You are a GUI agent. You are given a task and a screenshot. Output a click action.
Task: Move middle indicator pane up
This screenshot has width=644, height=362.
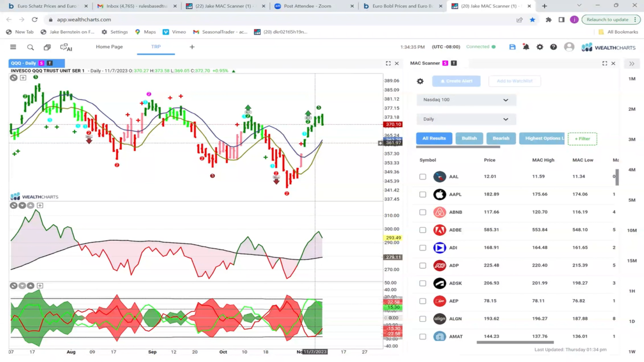tap(31, 205)
